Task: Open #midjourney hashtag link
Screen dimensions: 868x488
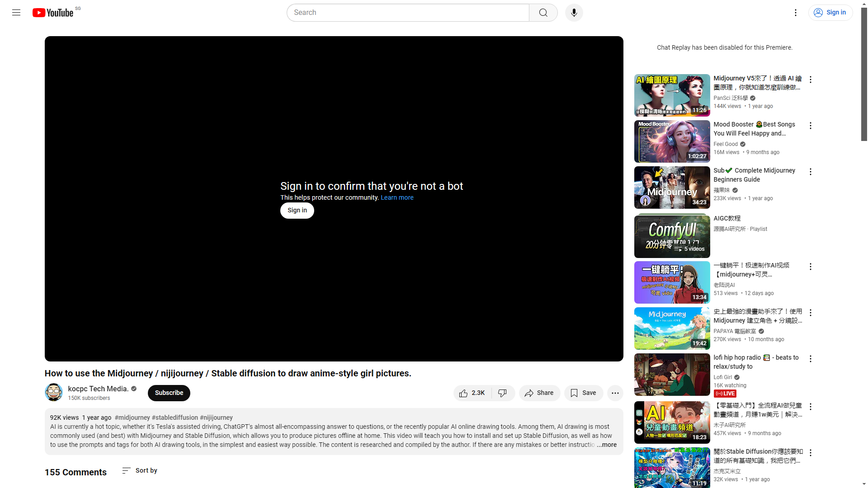Action: [132, 418]
